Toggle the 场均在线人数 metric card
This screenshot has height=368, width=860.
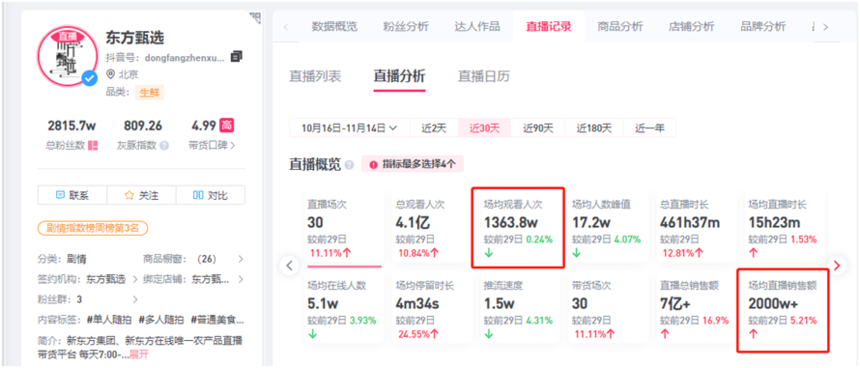tap(344, 308)
